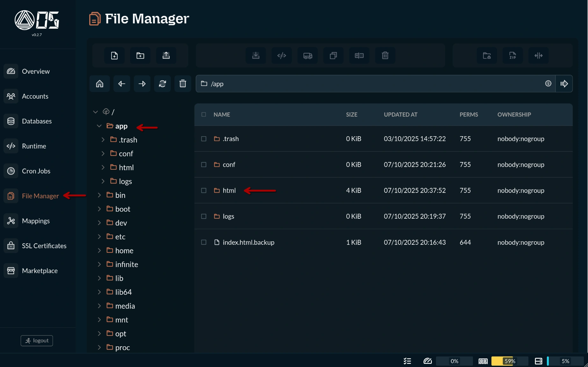Refresh the directory listing

coord(163,84)
